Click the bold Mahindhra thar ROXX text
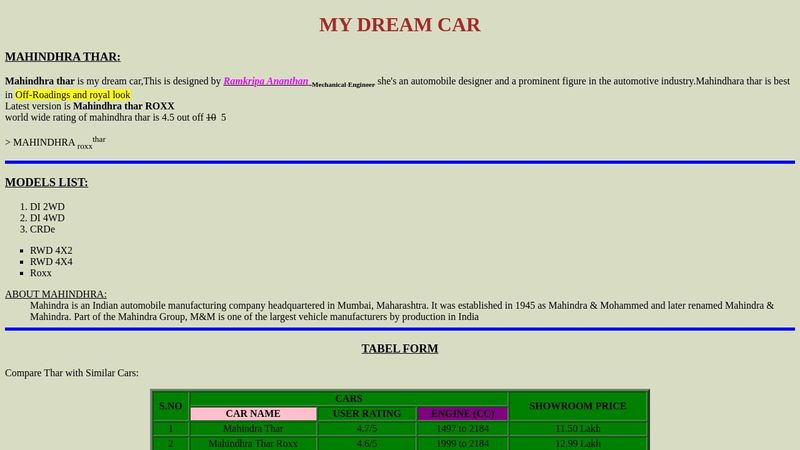 point(123,106)
